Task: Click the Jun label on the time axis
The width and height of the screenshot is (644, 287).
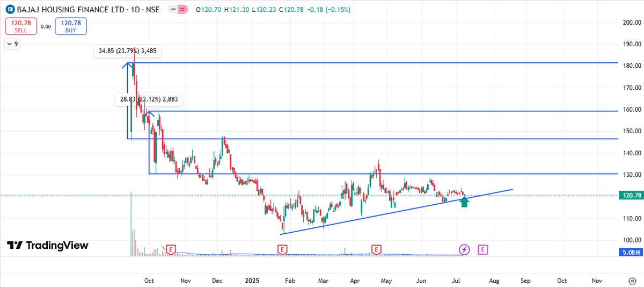Action: [421, 281]
